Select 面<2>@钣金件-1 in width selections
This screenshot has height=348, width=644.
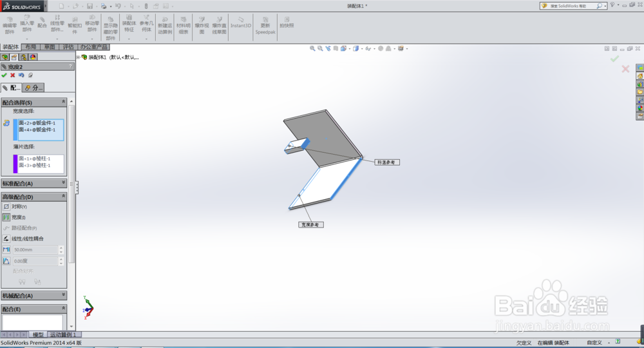click(x=37, y=123)
